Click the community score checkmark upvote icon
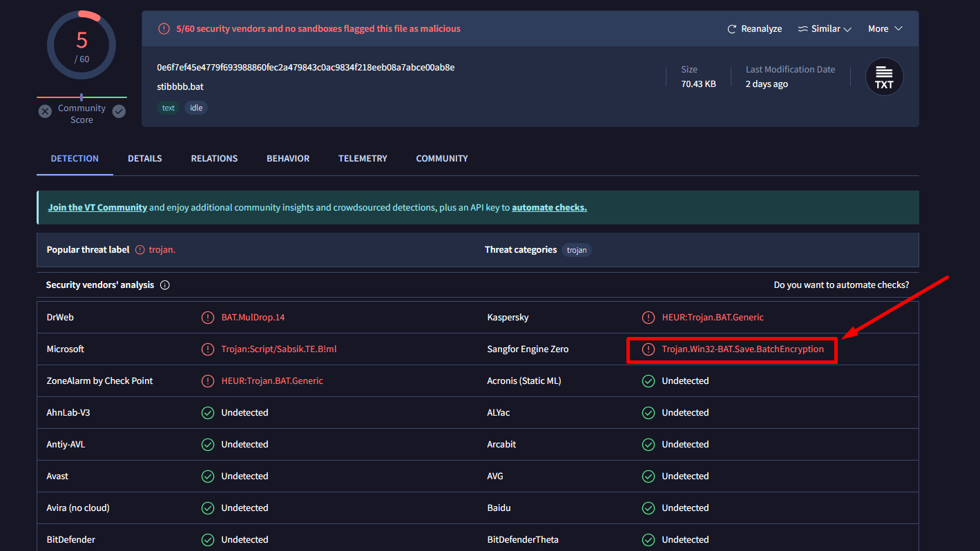 (x=119, y=111)
